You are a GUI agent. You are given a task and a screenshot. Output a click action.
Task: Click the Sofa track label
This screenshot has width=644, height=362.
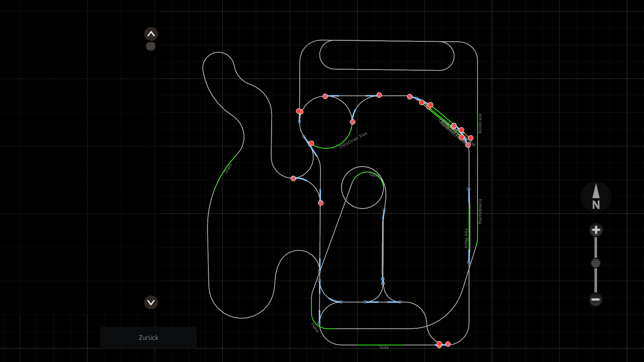(384, 347)
